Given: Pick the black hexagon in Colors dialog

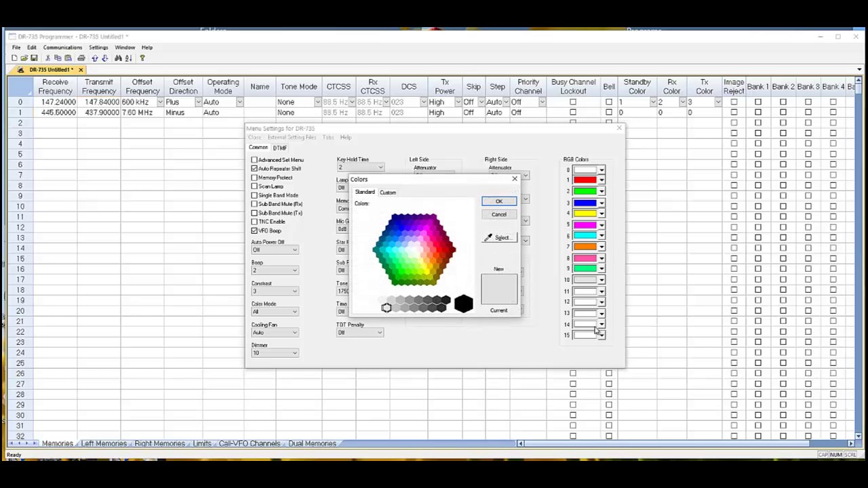Looking at the screenshot, I should (464, 304).
